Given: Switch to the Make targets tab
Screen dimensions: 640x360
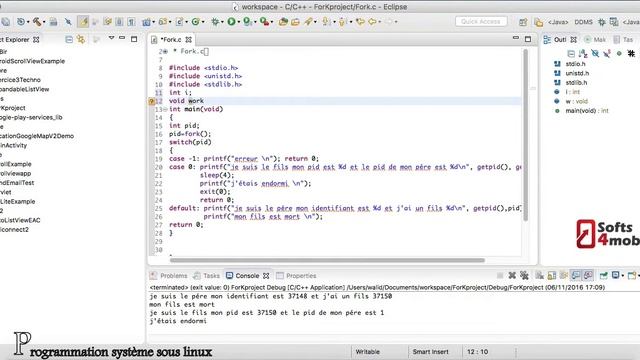Looking at the screenshot, I should click(595, 40).
